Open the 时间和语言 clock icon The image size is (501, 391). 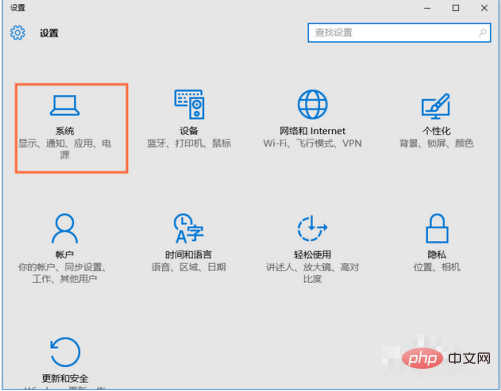[189, 228]
